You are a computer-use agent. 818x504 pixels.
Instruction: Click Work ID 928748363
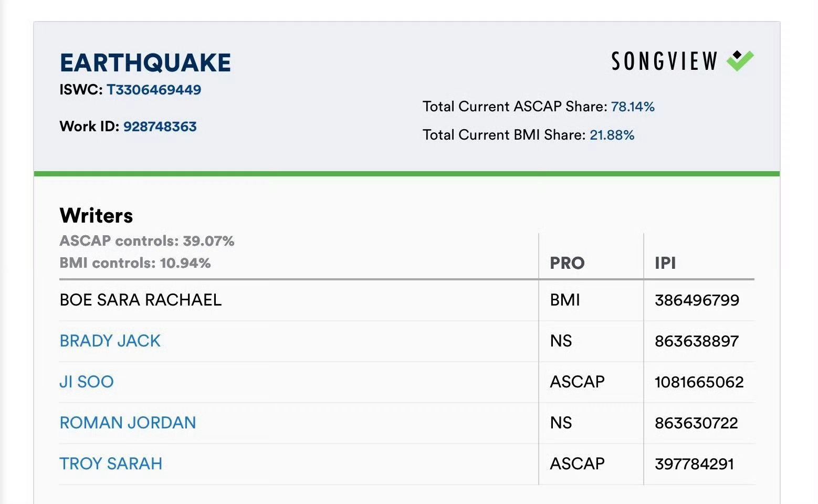tap(160, 127)
